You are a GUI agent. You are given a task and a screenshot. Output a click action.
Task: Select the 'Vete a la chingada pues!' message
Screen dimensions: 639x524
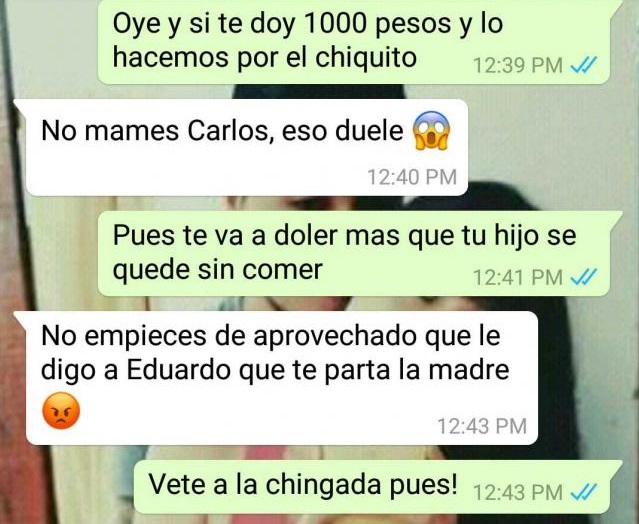click(378, 487)
